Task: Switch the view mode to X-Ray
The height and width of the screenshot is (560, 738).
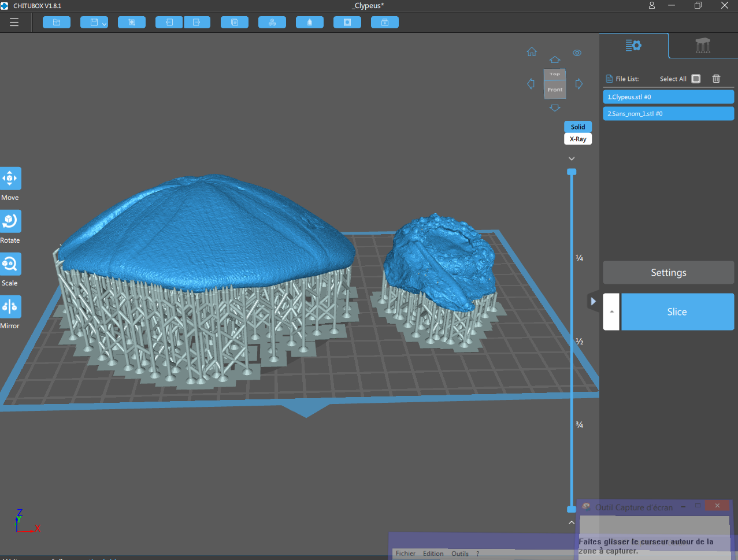Action: tap(578, 139)
